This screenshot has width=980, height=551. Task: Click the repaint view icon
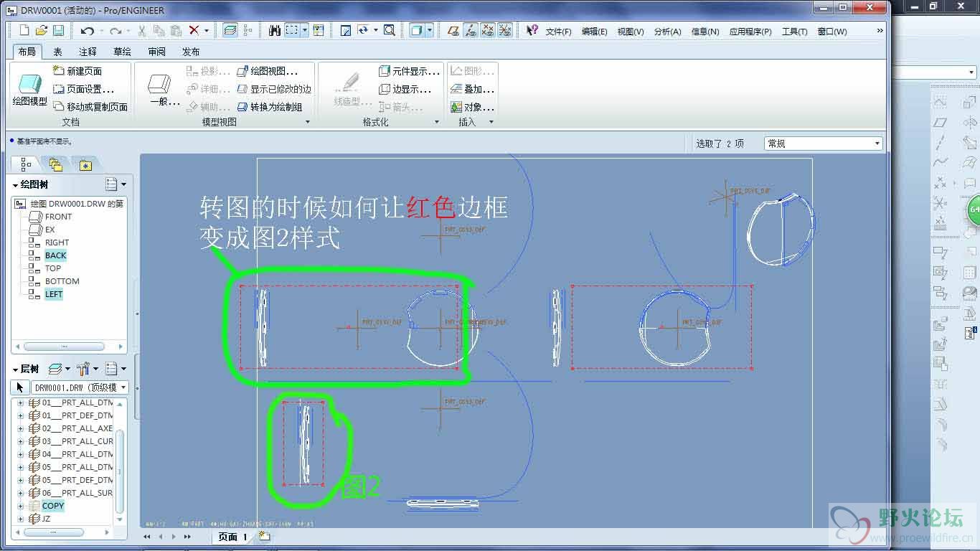tap(346, 30)
